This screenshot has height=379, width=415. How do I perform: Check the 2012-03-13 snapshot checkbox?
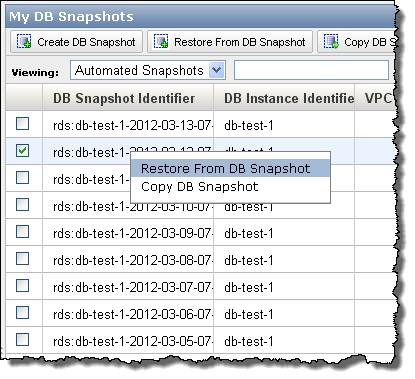coord(22,124)
